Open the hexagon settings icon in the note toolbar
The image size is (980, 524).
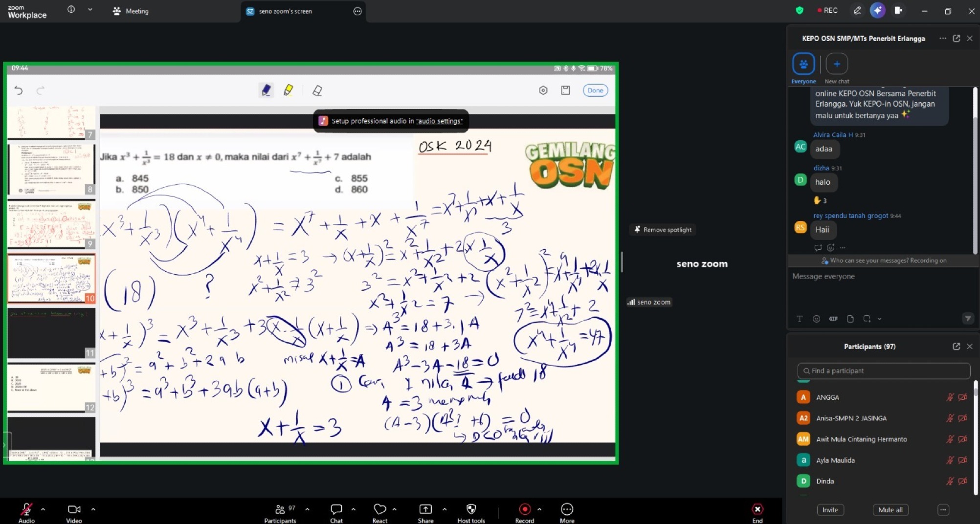pyautogui.click(x=543, y=90)
